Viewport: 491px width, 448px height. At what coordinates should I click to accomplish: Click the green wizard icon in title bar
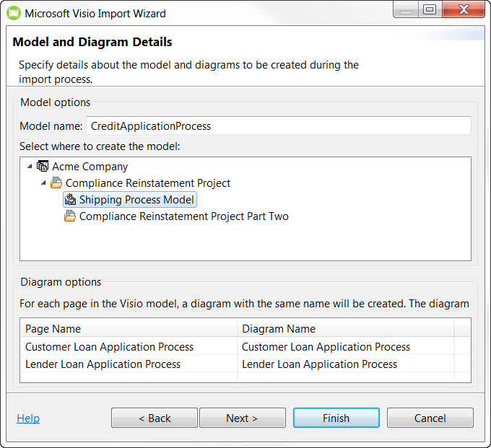point(14,14)
